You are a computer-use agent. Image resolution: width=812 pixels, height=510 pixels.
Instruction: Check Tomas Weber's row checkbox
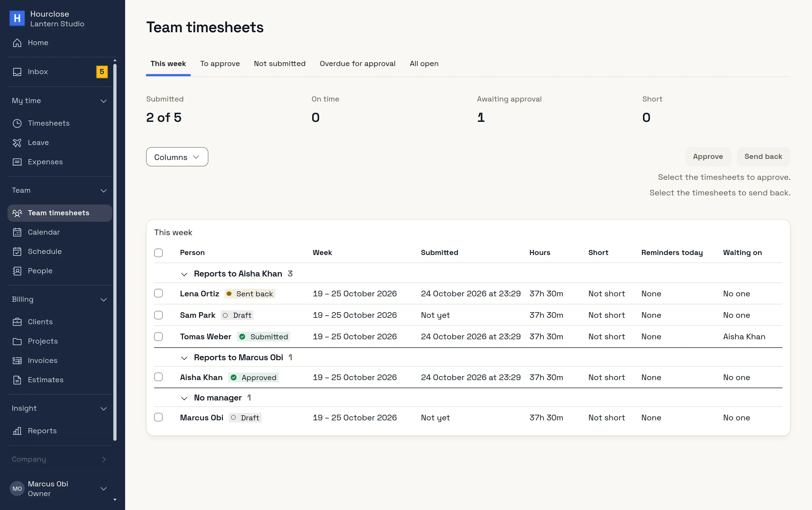click(x=158, y=337)
